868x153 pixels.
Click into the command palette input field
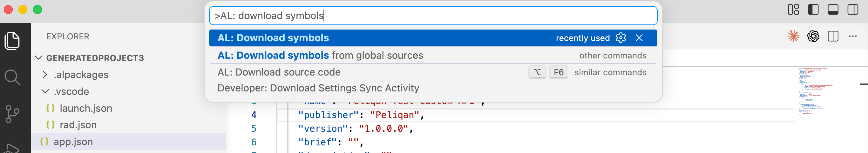(433, 16)
